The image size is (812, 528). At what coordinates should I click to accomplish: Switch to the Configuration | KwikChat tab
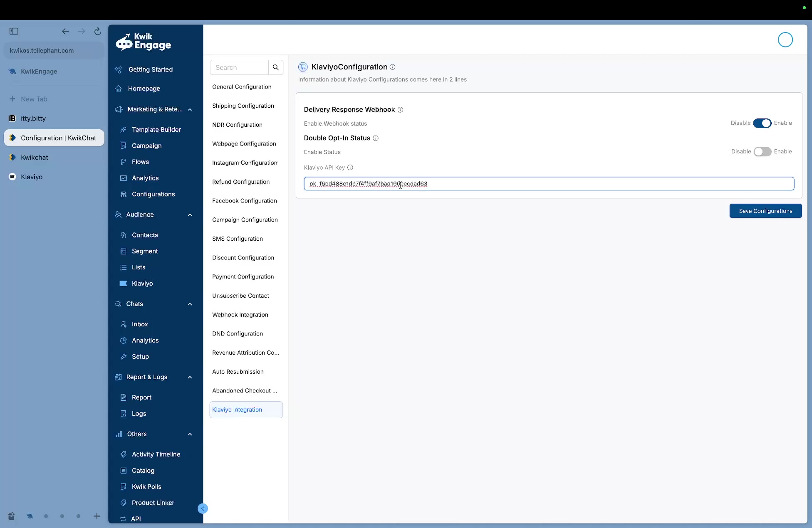click(54, 138)
